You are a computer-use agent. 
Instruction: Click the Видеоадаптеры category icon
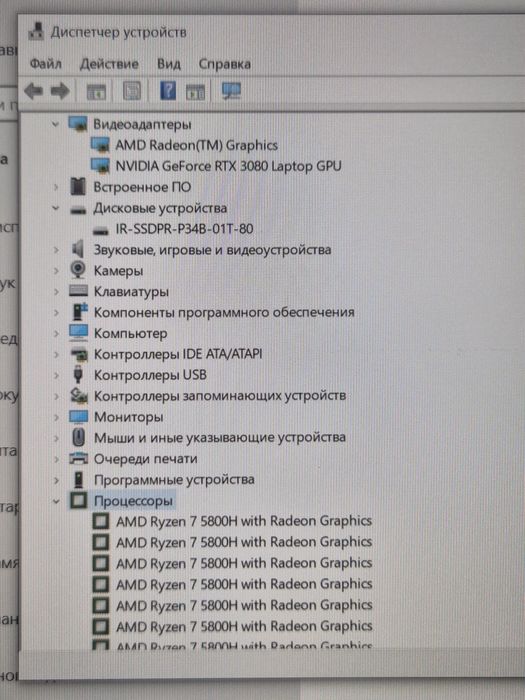coord(78,124)
